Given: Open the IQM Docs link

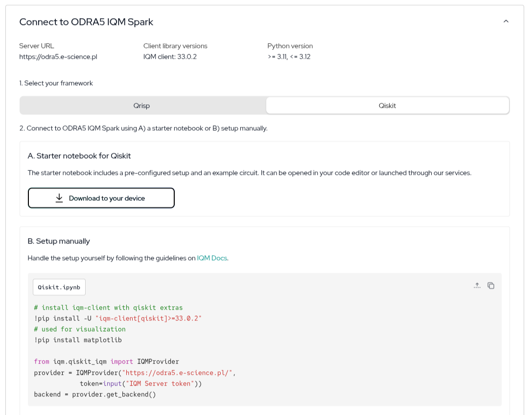Looking at the screenshot, I should [x=211, y=258].
